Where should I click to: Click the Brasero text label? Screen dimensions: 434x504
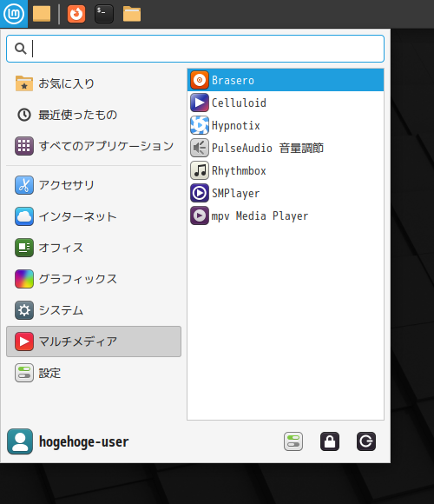[233, 80]
